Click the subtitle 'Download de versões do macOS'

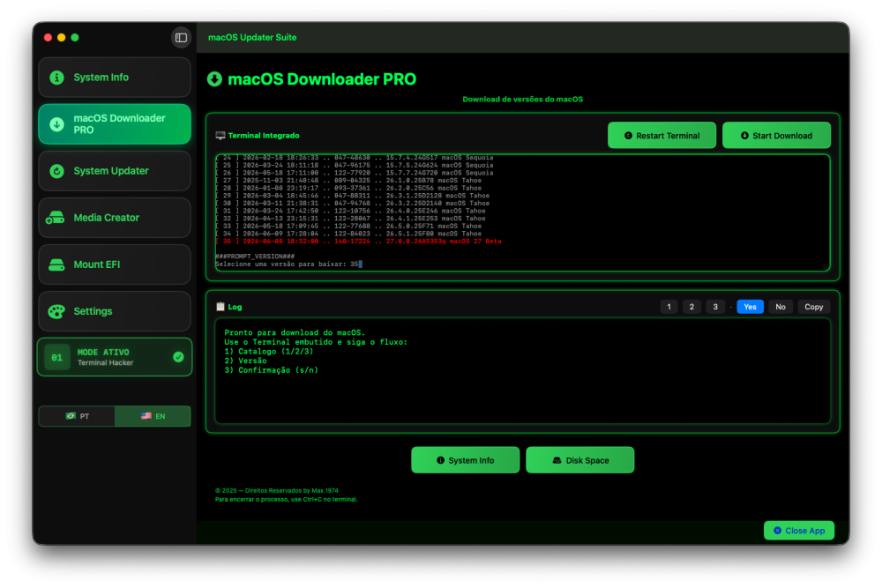[x=522, y=100]
